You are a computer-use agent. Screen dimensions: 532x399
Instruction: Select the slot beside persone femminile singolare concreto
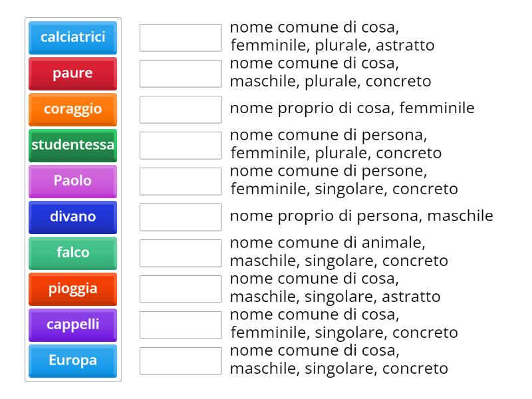click(x=180, y=182)
